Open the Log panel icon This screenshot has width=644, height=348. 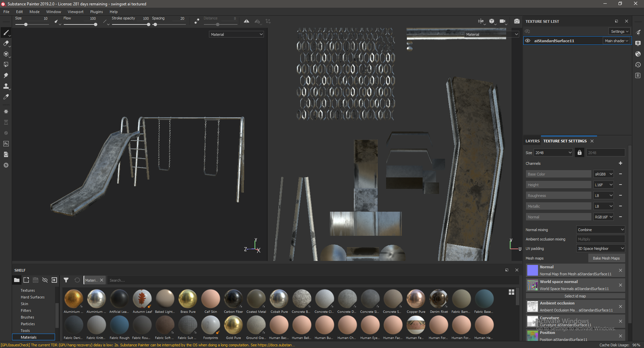638,75
